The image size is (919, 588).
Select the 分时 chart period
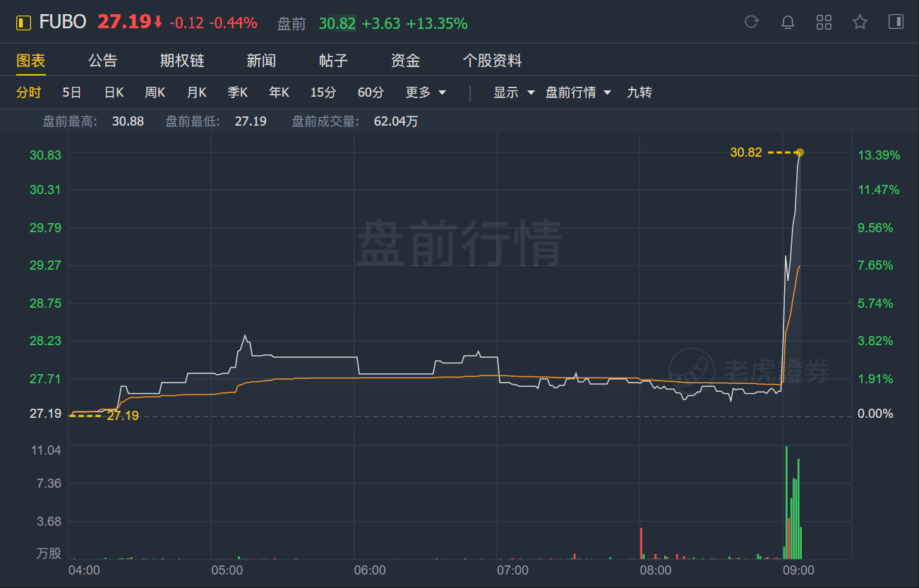pos(29,92)
